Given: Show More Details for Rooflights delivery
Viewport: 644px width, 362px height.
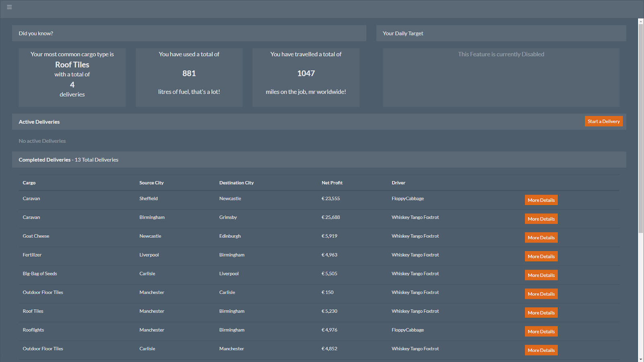Looking at the screenshot, I should click(x=541, y=332).
